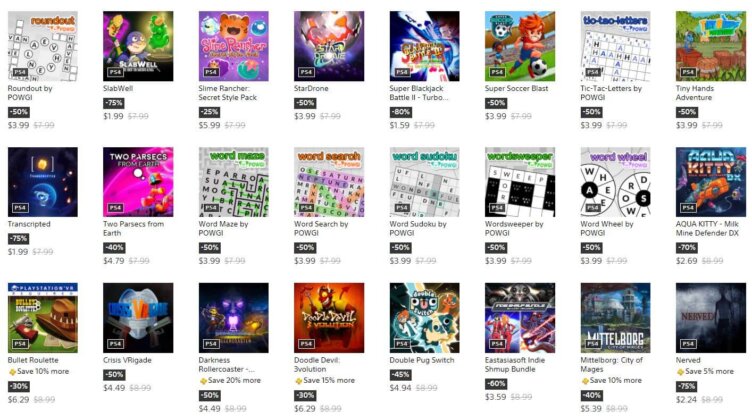The height and width of the screenshot is (420, 752).
Task: Click the Two Parsecs from Earth cover
Action: tap(138, 182)
